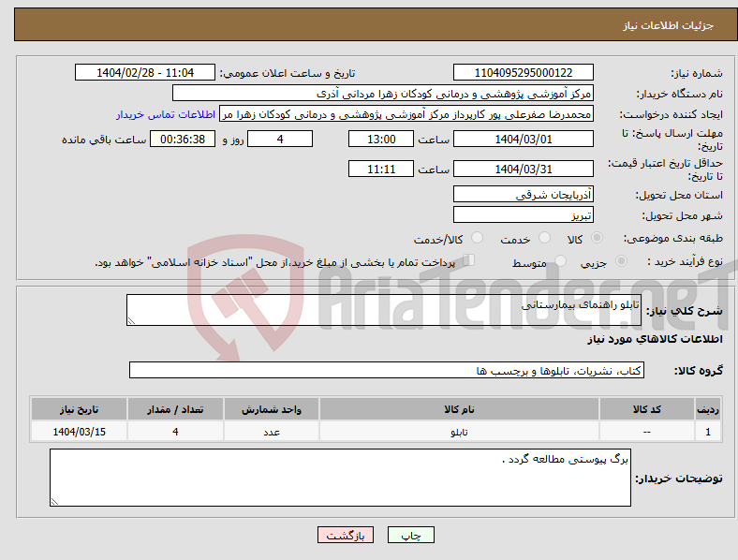Image resolution: width=738 pixels, height=560 pixels.
Task: Click the general description textarea تابلو راهنمای بیمارستانی
Action: click(384, 310)
